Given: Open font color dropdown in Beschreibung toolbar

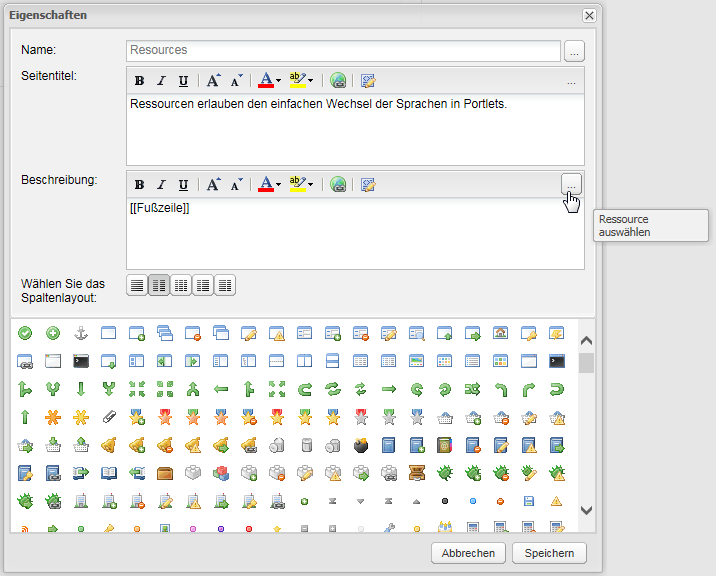Looking at the screenshot, I should (x=279, y=185).
